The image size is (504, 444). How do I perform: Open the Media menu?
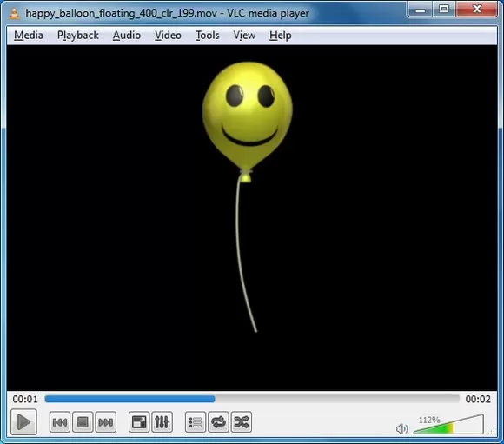click(x=29, y=35)
